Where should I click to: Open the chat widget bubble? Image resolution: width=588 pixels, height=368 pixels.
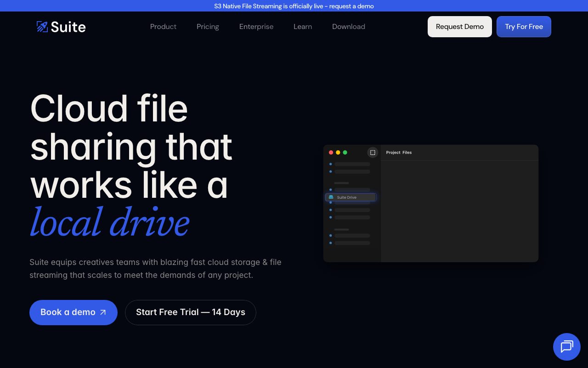pos(567,347)
